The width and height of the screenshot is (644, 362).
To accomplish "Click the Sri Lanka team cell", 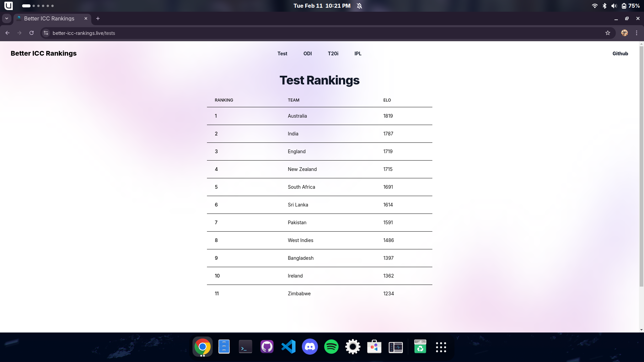I will tap(298, 205).
